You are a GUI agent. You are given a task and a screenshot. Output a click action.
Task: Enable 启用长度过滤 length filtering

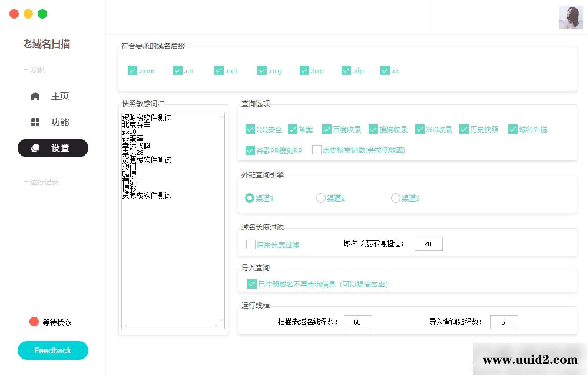[x=251, y=244]
